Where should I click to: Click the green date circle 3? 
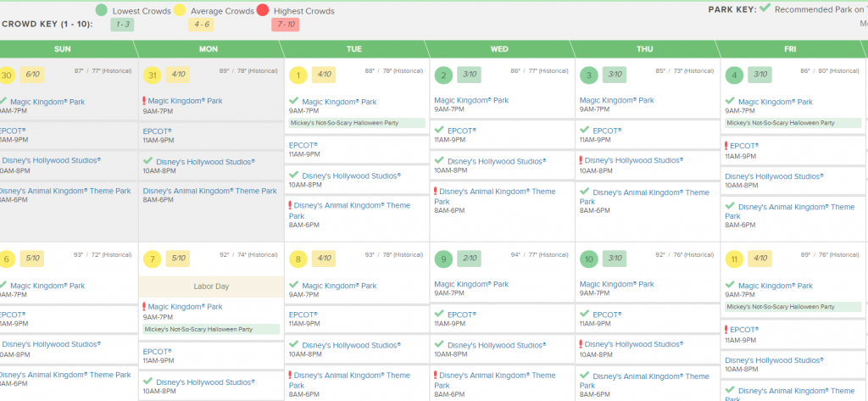(589, 75)
